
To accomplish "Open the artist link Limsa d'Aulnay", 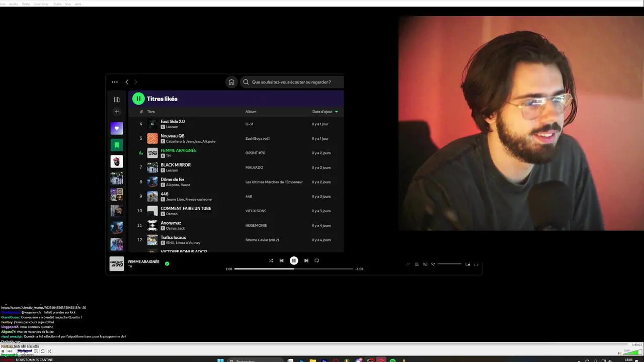I will click(x=188, y=243).
